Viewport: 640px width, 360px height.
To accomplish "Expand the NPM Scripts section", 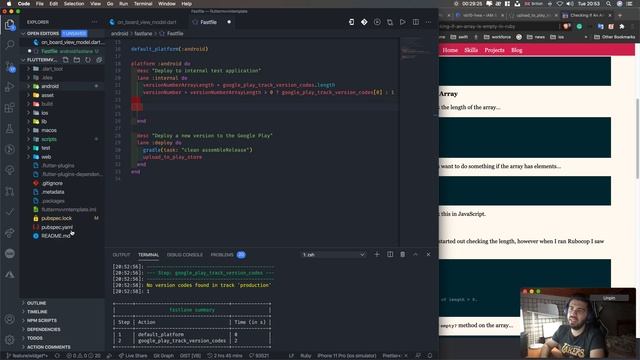I will 42,320.
